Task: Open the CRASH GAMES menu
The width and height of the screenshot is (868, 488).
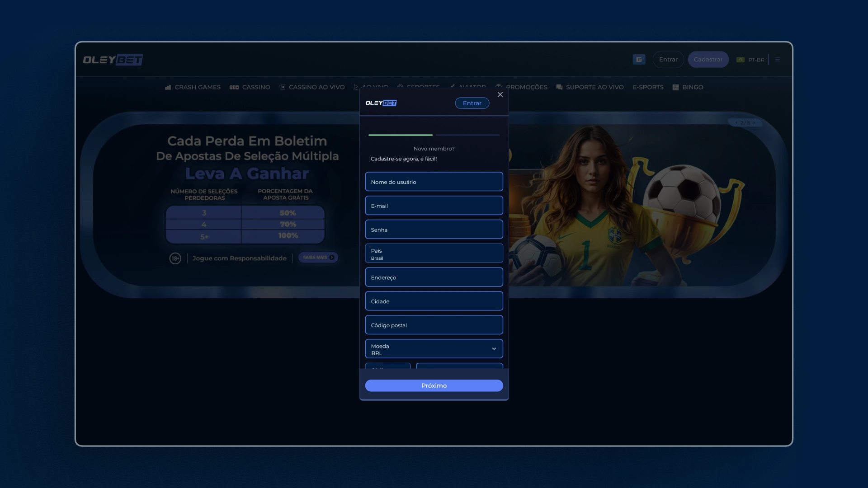Action: [193, 87]
